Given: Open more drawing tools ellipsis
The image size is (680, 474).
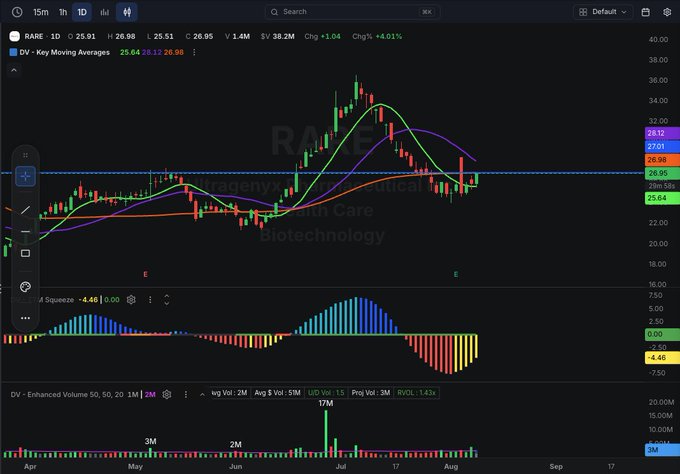Looking at the screenshot, I should [x=26, y=318].
